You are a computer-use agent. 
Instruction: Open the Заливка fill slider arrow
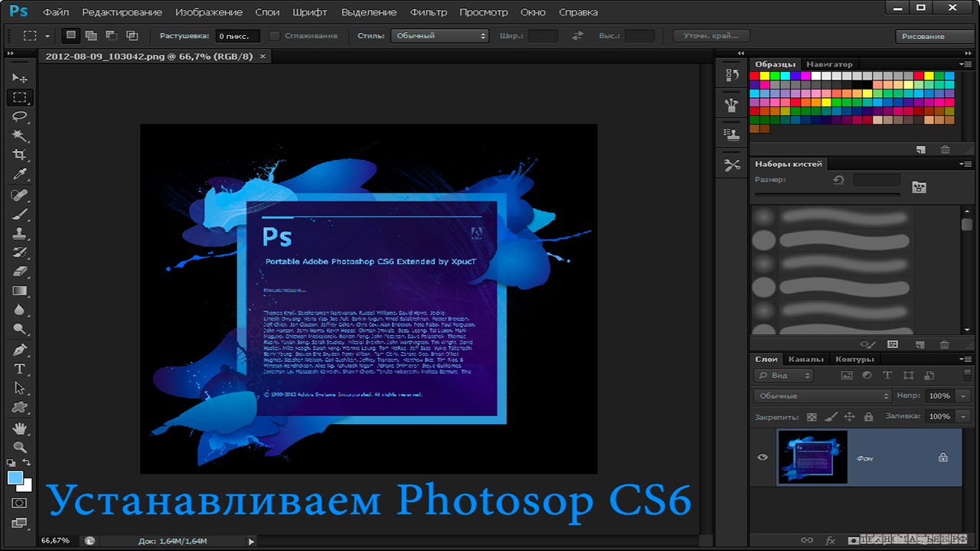pyautogui.click(x=964, y=416)
